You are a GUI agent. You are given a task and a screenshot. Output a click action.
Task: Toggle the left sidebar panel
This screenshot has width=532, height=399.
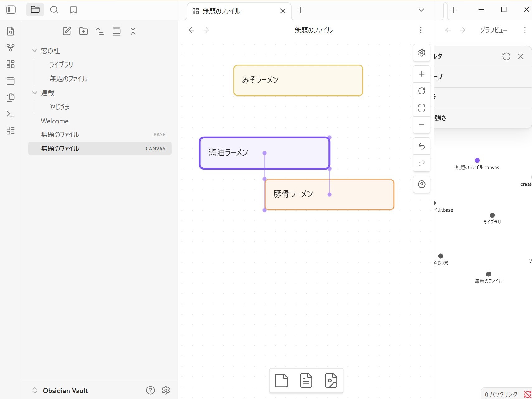coord(11,10)
